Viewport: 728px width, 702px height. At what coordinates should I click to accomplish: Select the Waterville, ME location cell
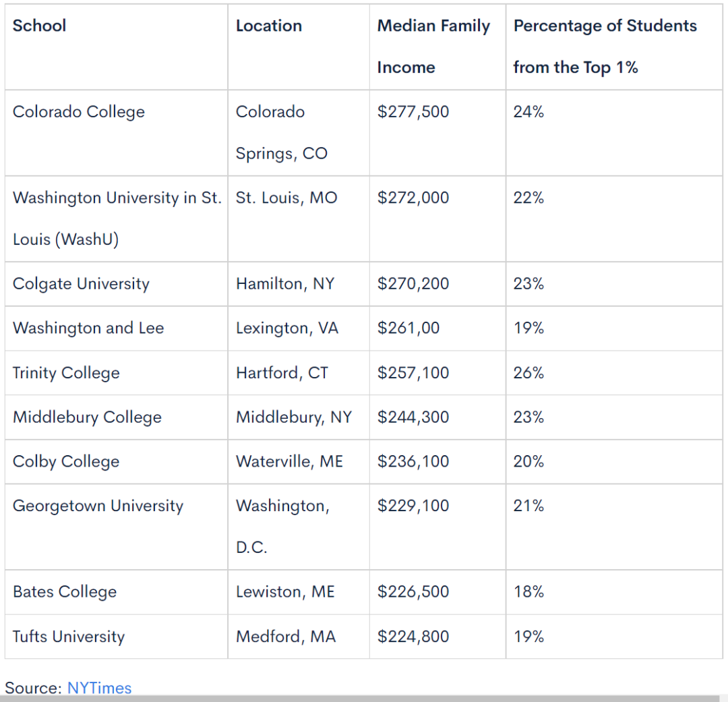pyautogui.click(x=289, y=461)
